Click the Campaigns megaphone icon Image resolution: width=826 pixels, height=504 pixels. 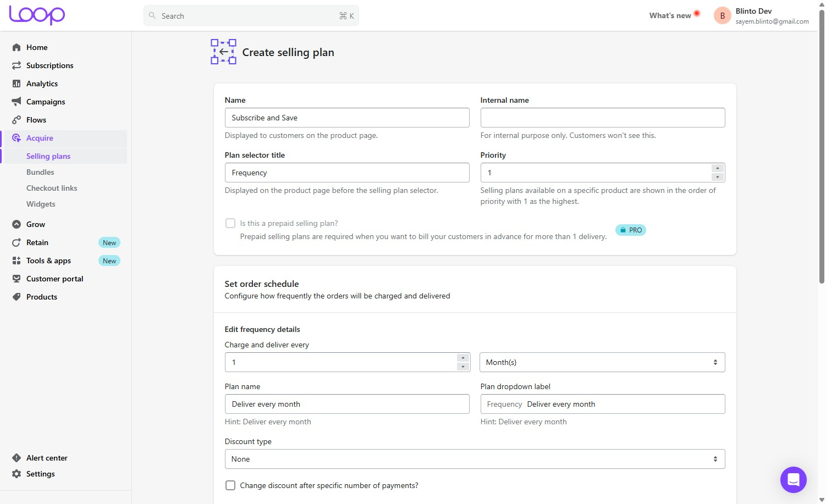click(16, 102)
